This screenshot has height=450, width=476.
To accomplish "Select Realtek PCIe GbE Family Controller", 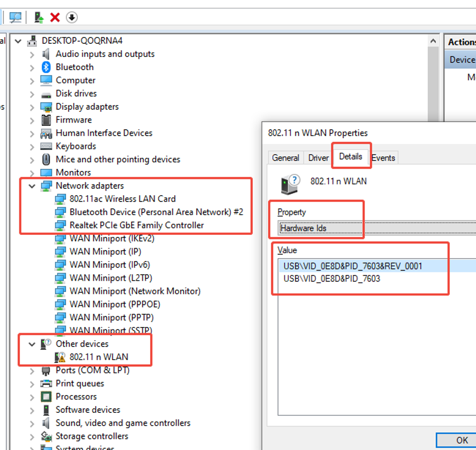I will [x=137, y=225].
